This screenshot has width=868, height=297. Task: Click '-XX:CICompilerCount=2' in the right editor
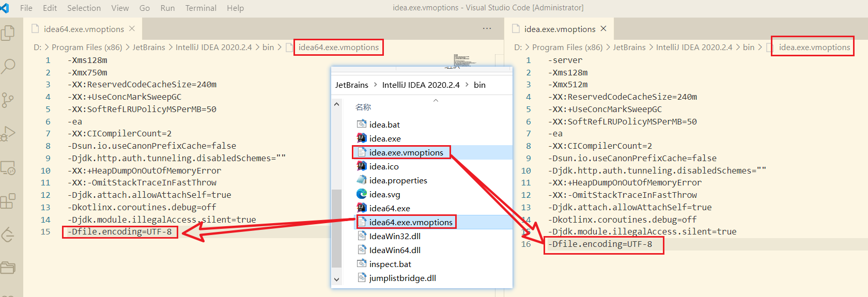pos(600,146)
